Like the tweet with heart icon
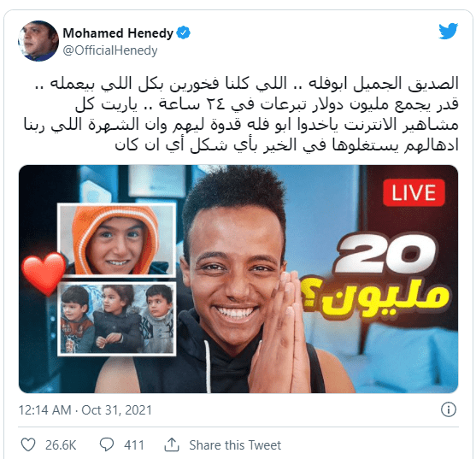The height and width of the screenshot is (459, 476). point(28,444)
